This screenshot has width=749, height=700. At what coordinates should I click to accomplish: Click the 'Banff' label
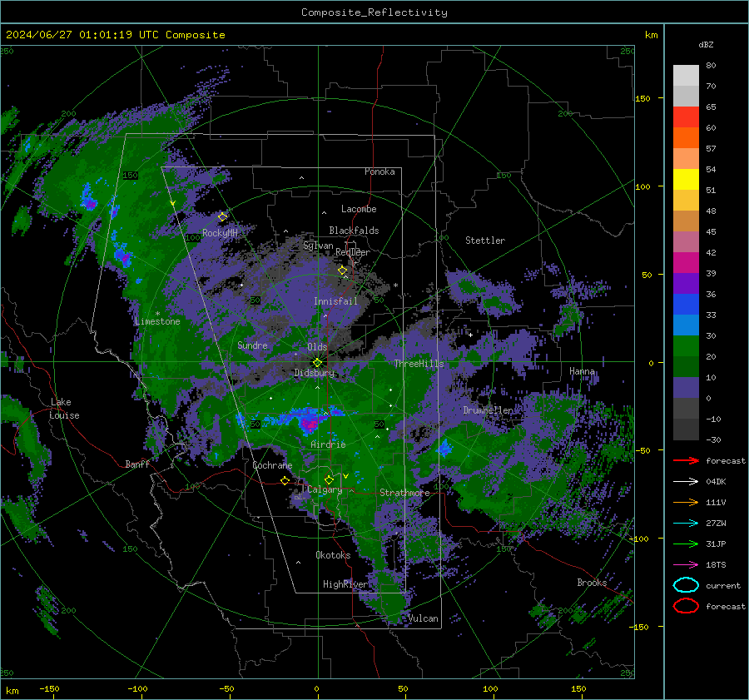tap(137, 464)
